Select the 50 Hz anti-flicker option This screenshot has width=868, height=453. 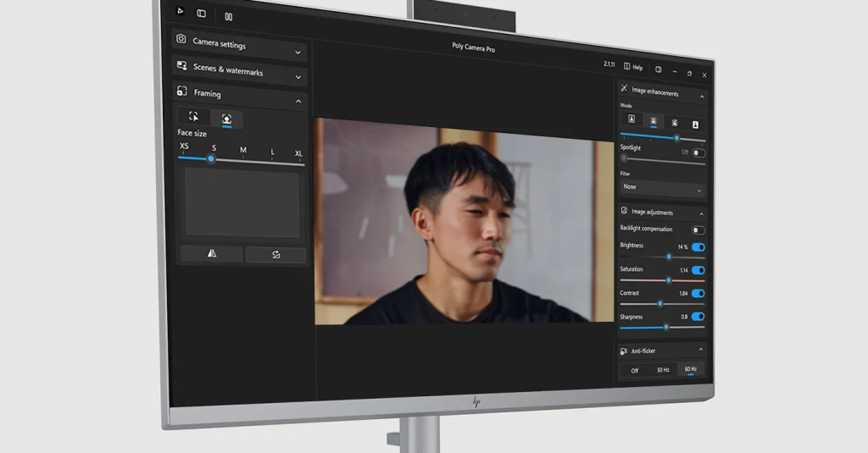coord(663,370)
